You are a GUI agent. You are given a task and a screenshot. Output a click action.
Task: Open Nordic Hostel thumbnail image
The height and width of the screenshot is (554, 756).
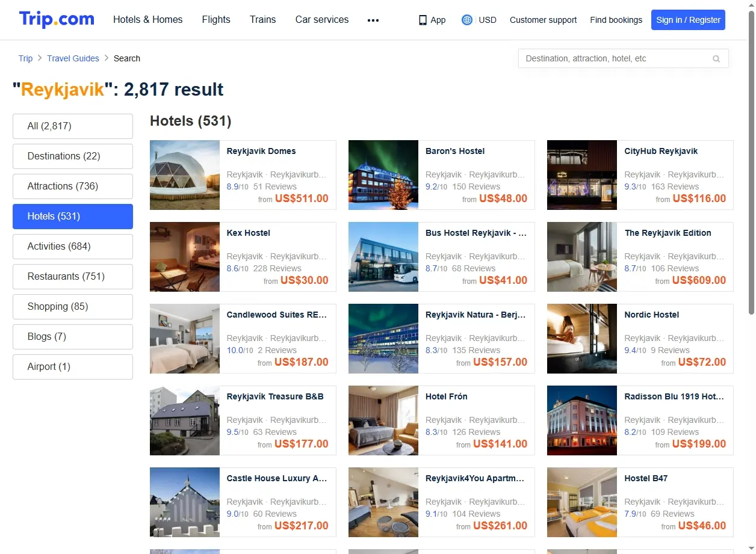point(582,339)
